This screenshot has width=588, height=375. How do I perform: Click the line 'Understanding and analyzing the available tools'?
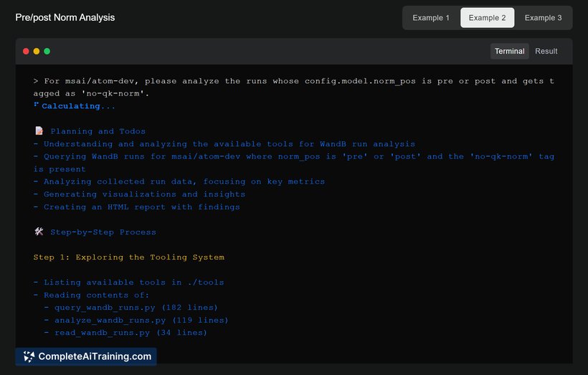coord(224,144)
